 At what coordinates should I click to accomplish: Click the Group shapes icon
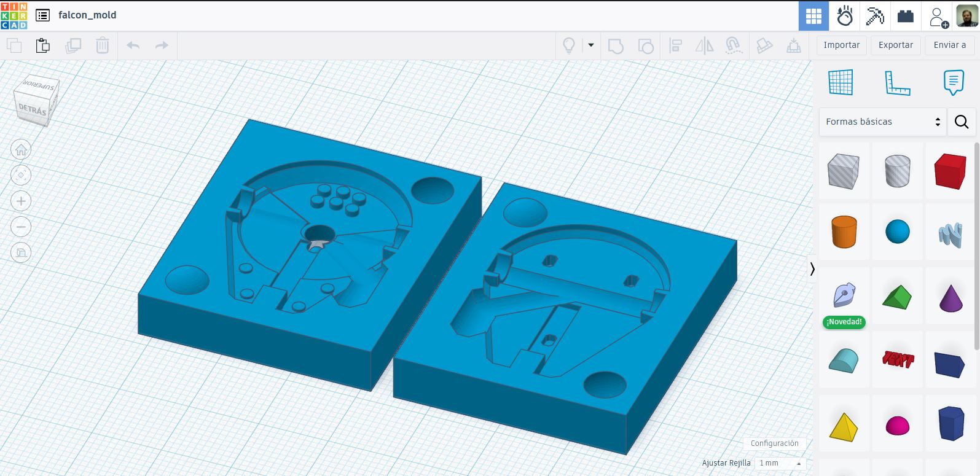pos(615,45)
